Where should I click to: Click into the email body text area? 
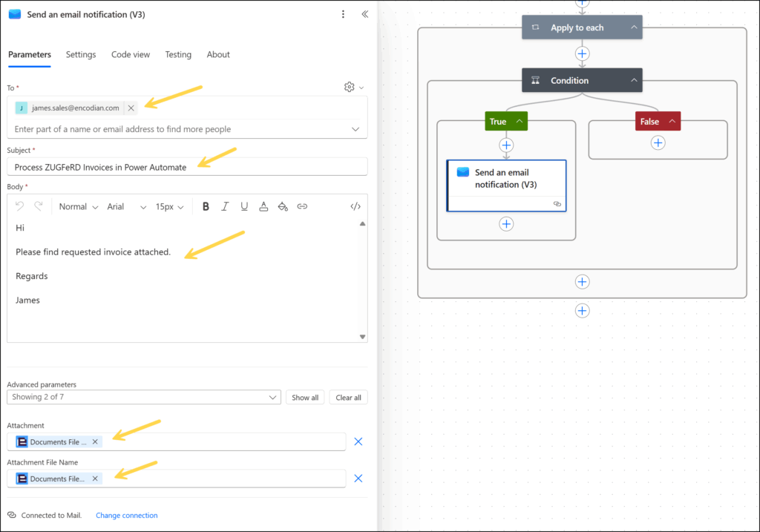point(183,280)
